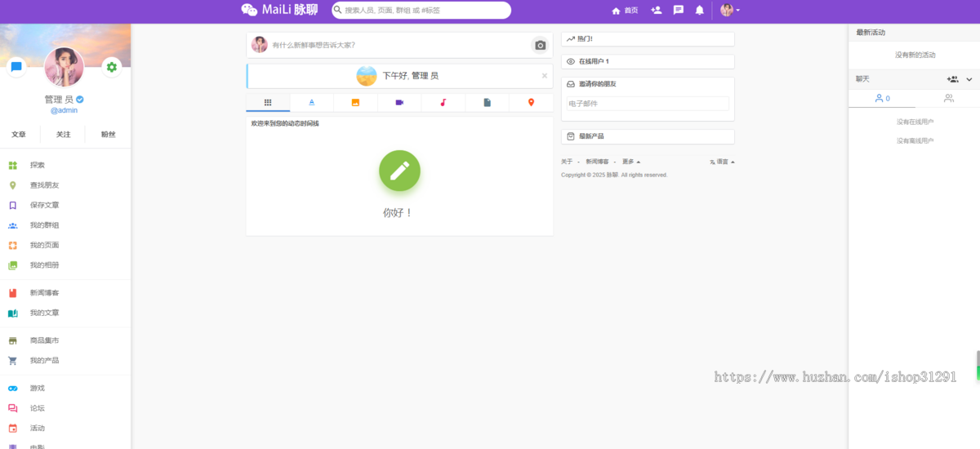The height and width of the screenshot is (449, 980).
Task: Open the 语言 language dropdown
Action: (x=723, y=162)
